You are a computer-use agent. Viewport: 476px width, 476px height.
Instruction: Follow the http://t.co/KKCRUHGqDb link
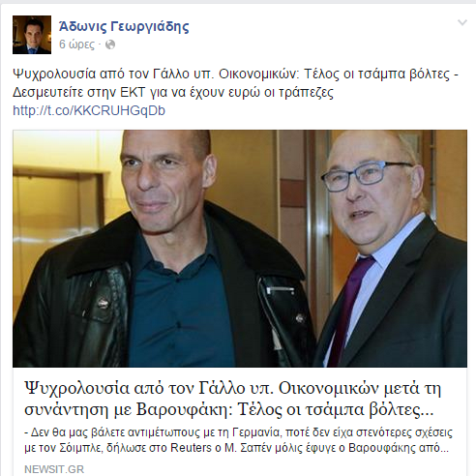(x=89, y=110)
